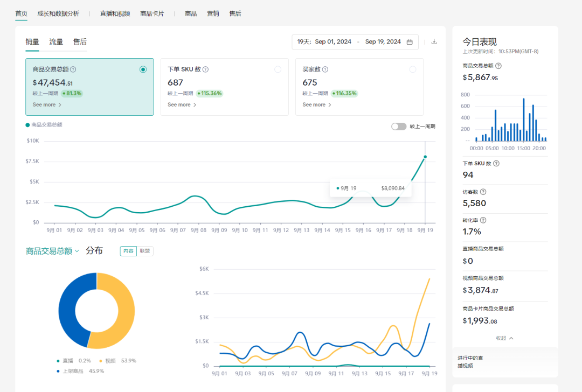The image size is (582, 392).
Task: Switch to the 流量 sub-tab
Action: click(56, 42)
